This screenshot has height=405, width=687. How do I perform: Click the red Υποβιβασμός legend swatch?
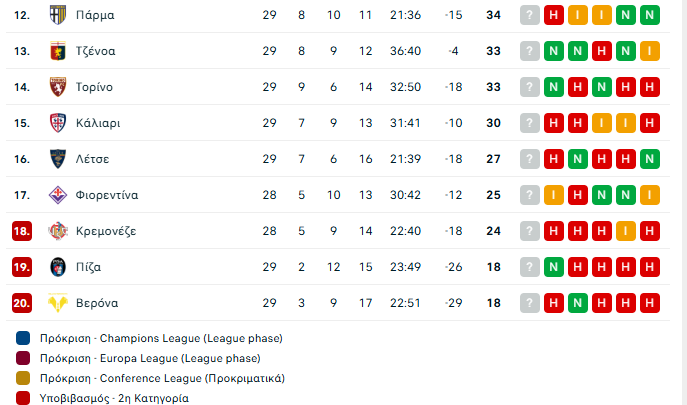point(23,398)
